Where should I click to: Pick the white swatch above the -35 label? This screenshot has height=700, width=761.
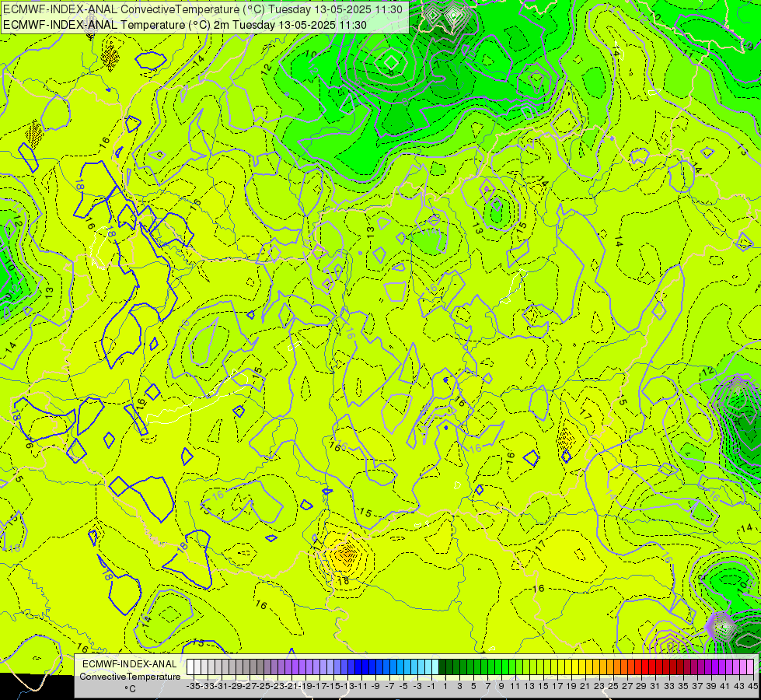pyautogui.click(x=190, y=667)
